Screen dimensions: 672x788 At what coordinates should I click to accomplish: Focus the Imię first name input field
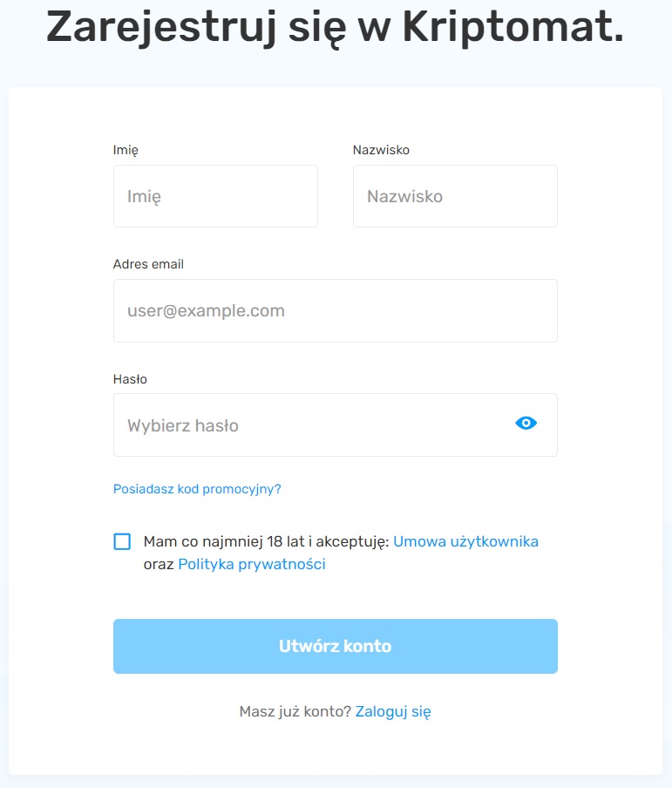click(x=215, y=196)
